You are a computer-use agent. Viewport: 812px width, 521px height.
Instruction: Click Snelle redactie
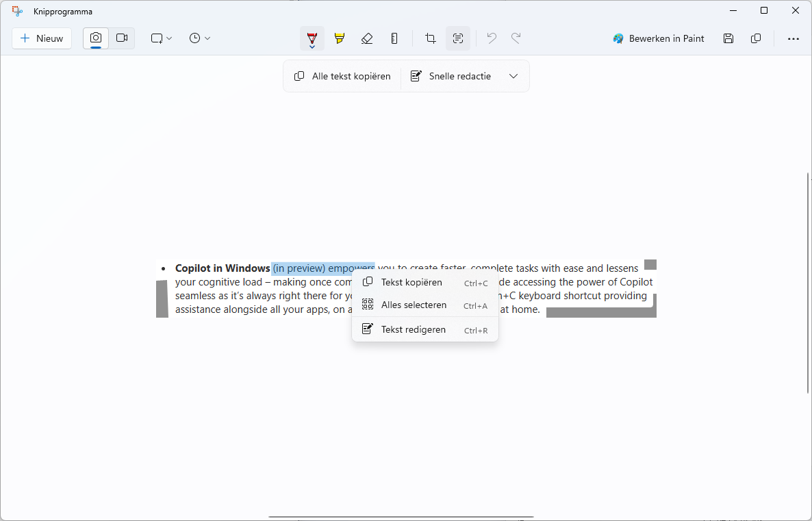451,76
